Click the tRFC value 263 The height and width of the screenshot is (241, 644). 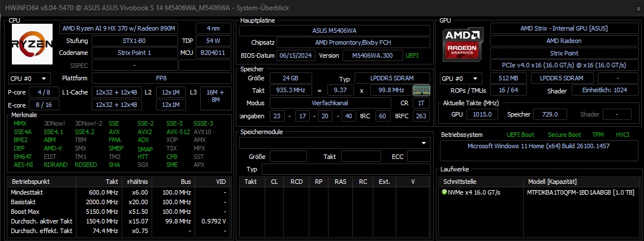421,116
